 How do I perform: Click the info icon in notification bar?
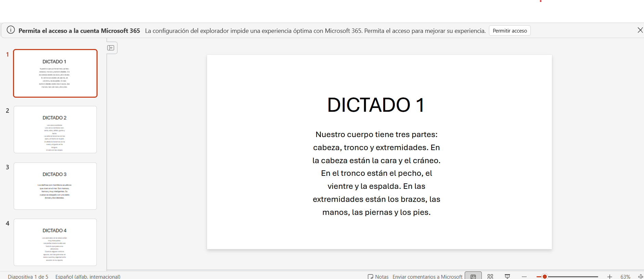point(11,30)
